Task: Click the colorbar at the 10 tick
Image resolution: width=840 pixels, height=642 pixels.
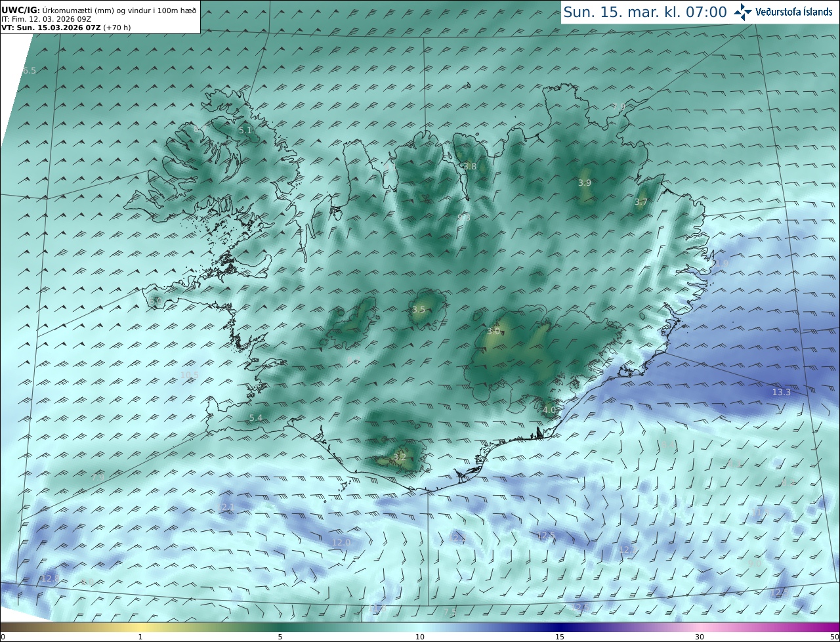Action: tap(420, 637)
